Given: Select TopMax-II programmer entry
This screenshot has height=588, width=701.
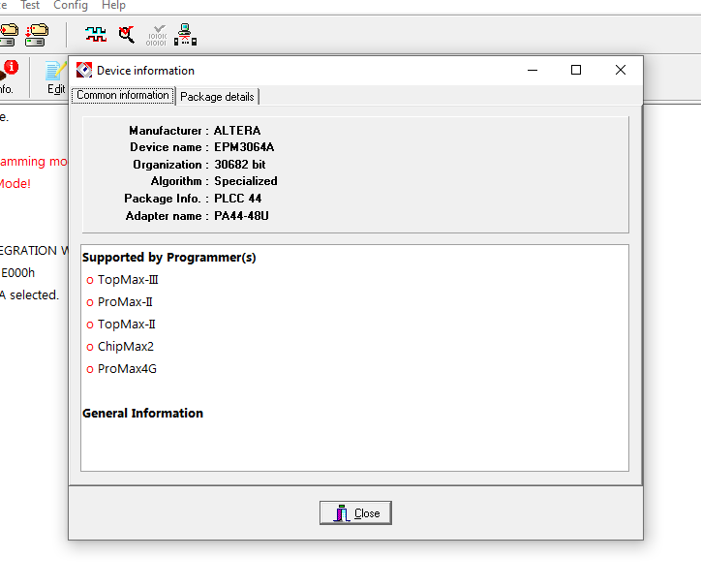Looking at the screenshot, I should point(127,325).
